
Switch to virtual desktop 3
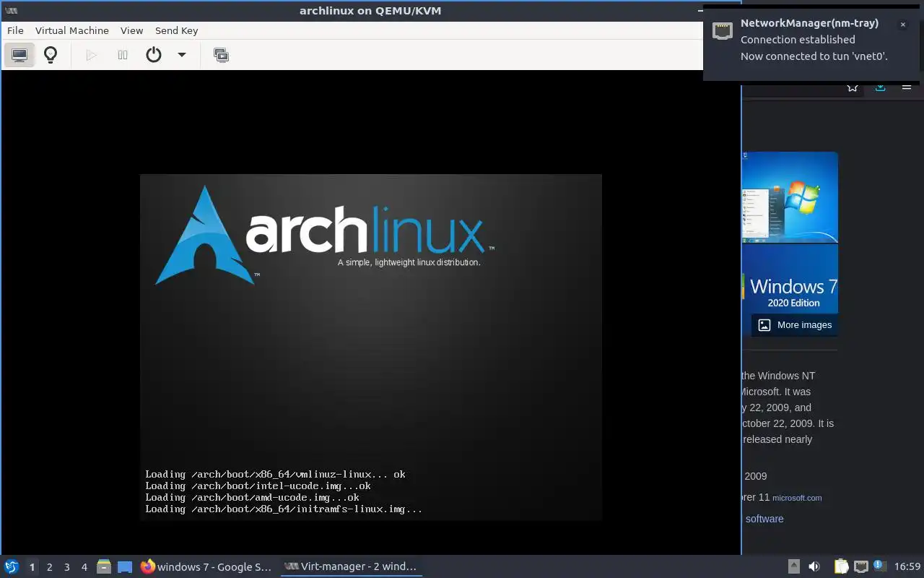[x=66, y=567]
